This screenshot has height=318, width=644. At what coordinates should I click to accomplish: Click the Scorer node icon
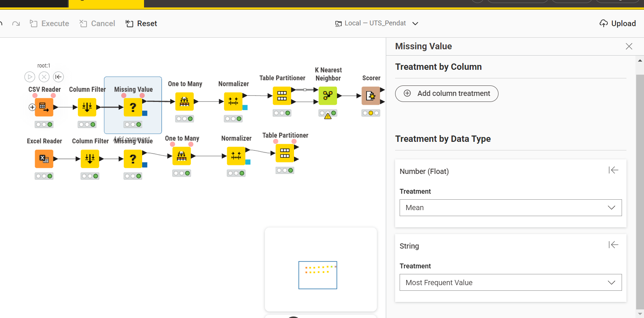371,96
